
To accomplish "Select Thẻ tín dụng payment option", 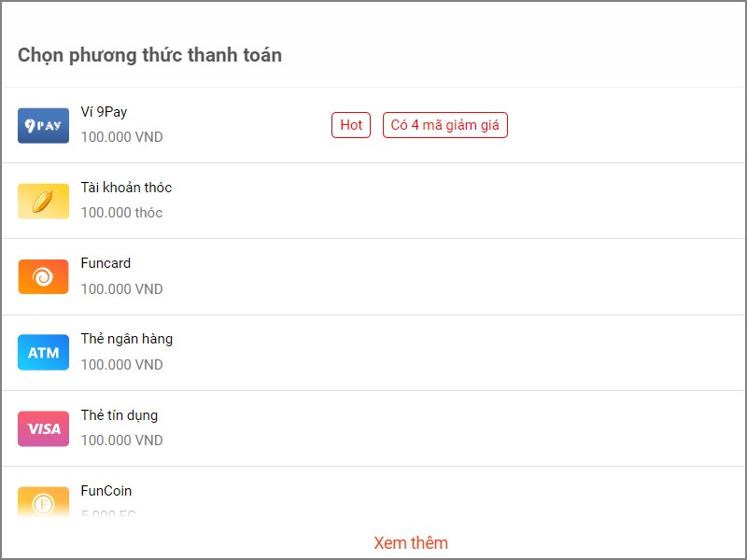I will (120, 415).
